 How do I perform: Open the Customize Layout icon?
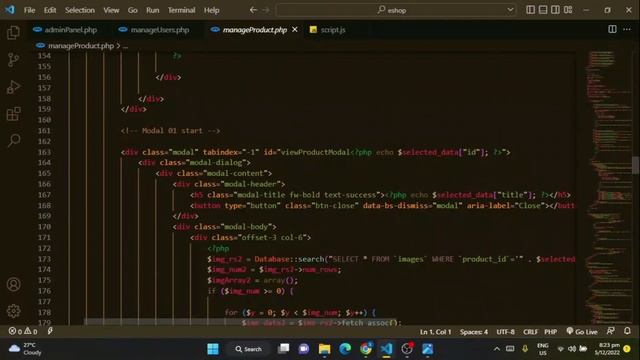568,10
